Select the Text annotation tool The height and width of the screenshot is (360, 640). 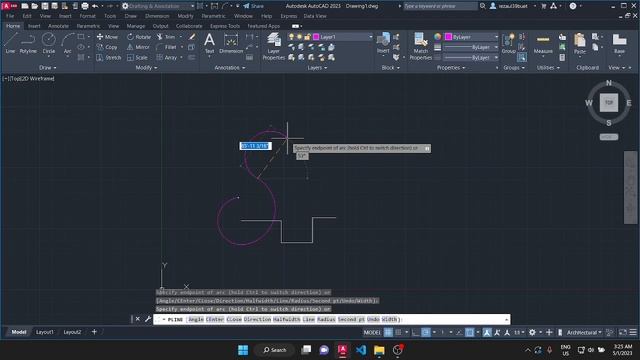tap(209, 44)
